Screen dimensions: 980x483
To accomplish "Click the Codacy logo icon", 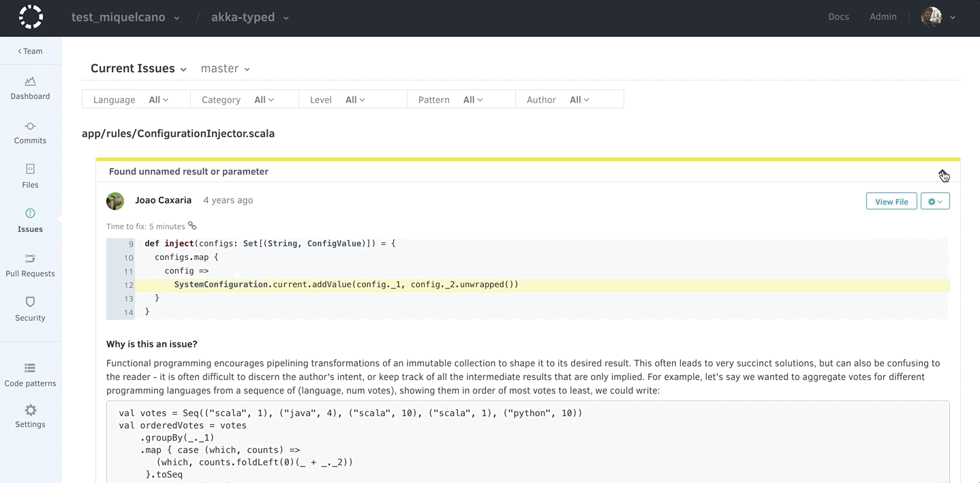I will (x=31, y=17).
